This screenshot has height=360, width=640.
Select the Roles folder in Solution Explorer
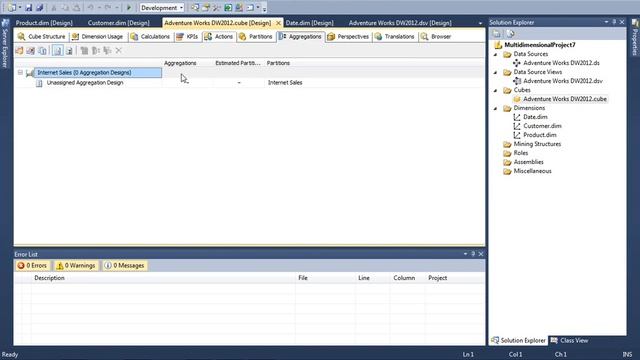[x=520, y=153]
